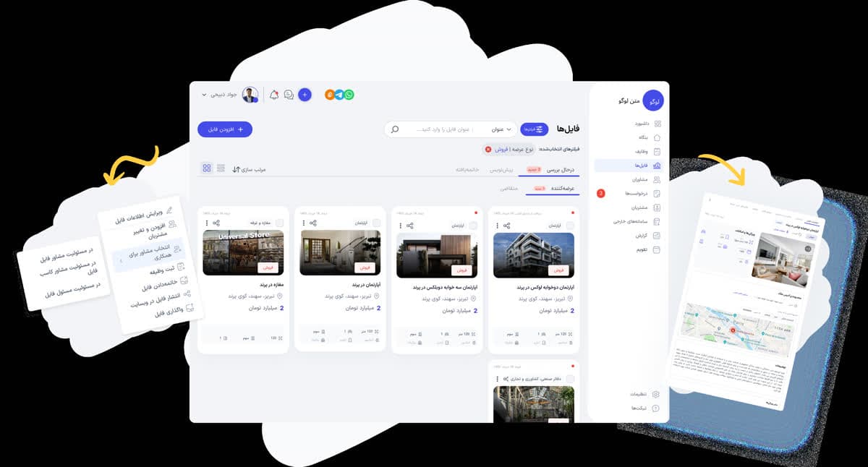Share the مغازه در پرند card
This screenshot has width=868, height=467.
[x=216, y=224]
